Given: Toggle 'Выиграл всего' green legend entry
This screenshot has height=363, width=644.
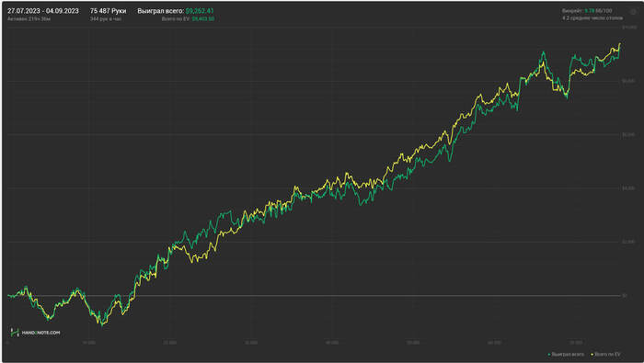Looking at the screenshot, I should point(566,354).
